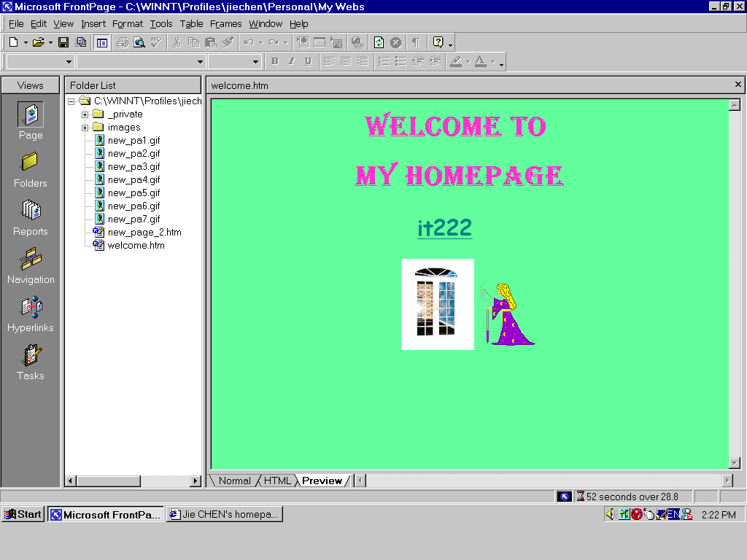Open the Hyperlinks view in Views bar
747x560 pixels.
coord(31,314)
